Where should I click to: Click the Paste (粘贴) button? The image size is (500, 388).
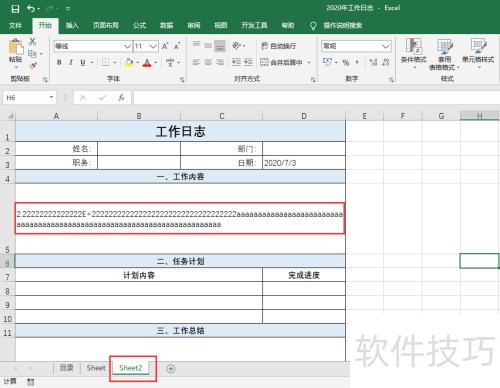point(15,51)
